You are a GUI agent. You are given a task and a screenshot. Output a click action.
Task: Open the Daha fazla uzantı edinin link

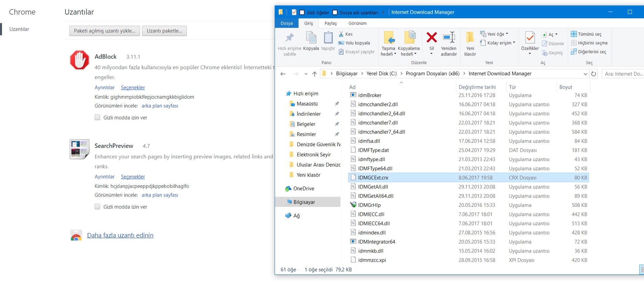coord(120,235)
